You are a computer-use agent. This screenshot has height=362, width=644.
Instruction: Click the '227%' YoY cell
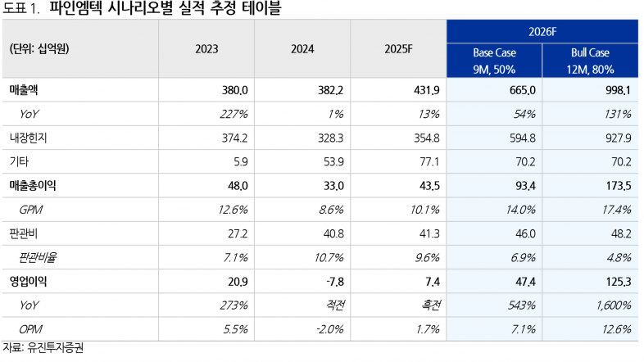(234, 114)
